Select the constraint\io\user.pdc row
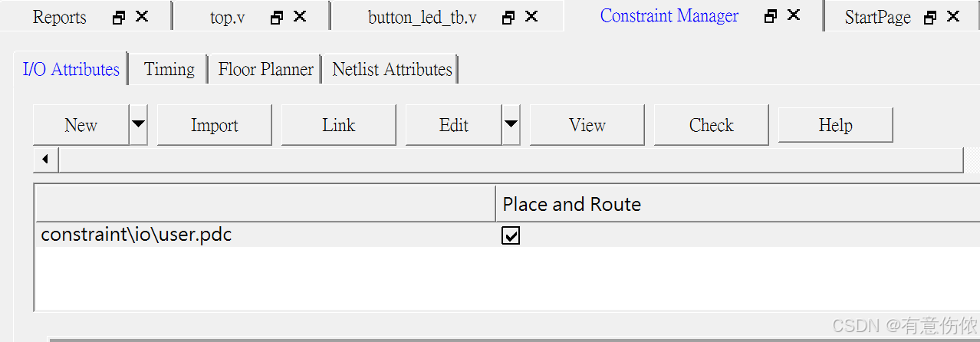The height and width of the screenshot is (342, 980). coord(506,235)
